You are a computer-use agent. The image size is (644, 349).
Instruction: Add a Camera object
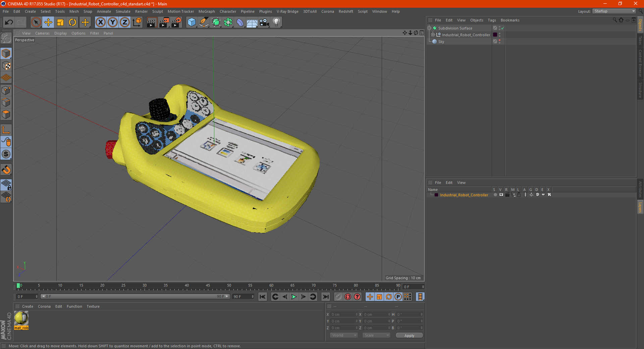pyautogui.click(x=264, y=22)
